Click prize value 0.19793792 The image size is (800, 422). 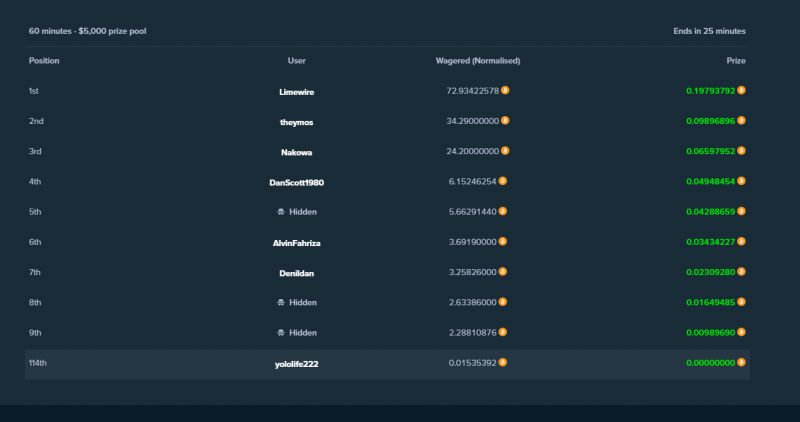pos(711,90)
